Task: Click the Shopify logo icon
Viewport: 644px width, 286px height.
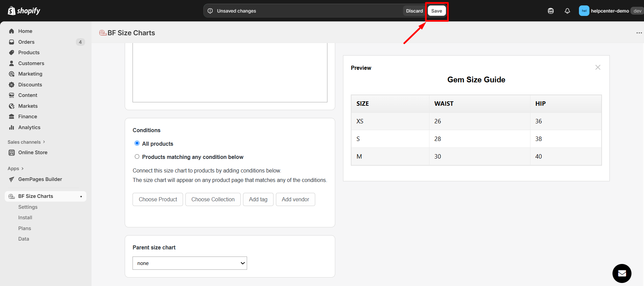Action: click(12, 11)
